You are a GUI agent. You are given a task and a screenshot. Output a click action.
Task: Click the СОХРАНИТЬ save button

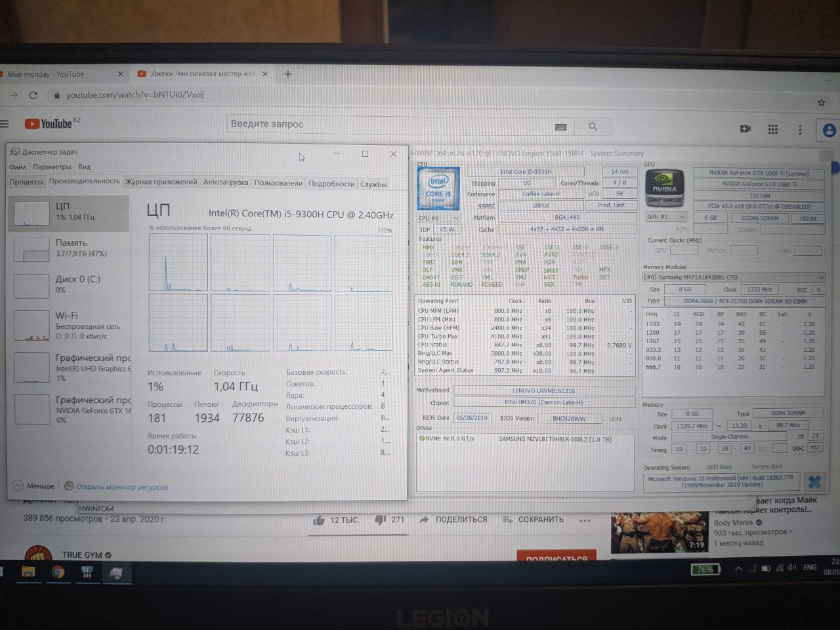click(534, 519)
